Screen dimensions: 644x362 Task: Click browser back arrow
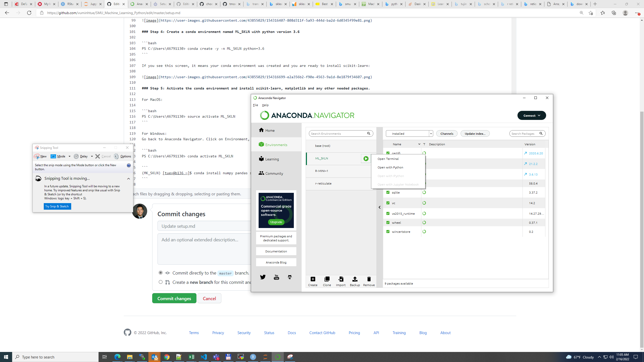tap(7, 13)
